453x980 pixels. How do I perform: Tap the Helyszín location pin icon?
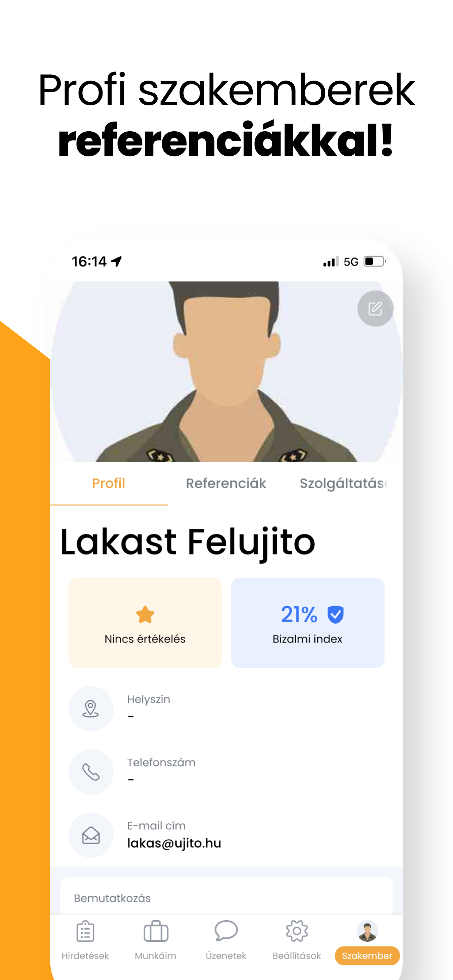pos(91,708)
